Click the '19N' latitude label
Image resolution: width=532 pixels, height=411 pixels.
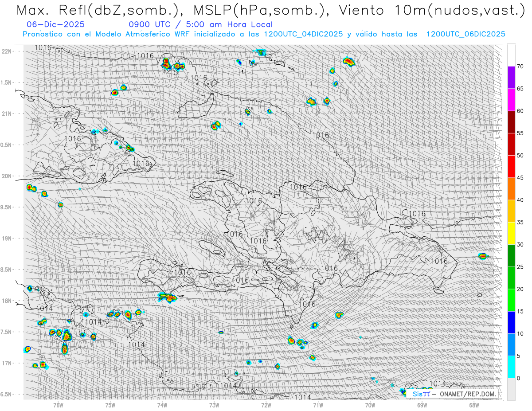(8, 238)
